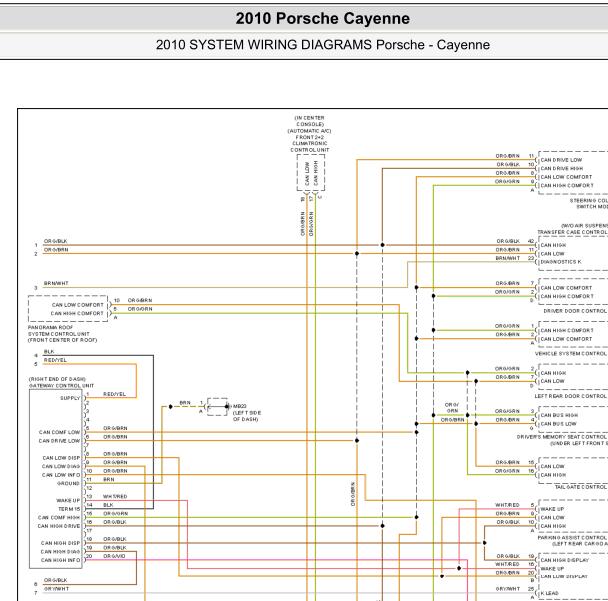
Task: Click the "GRY/WHT" label on wire 7 at left
Action: [x=56, y=589]
